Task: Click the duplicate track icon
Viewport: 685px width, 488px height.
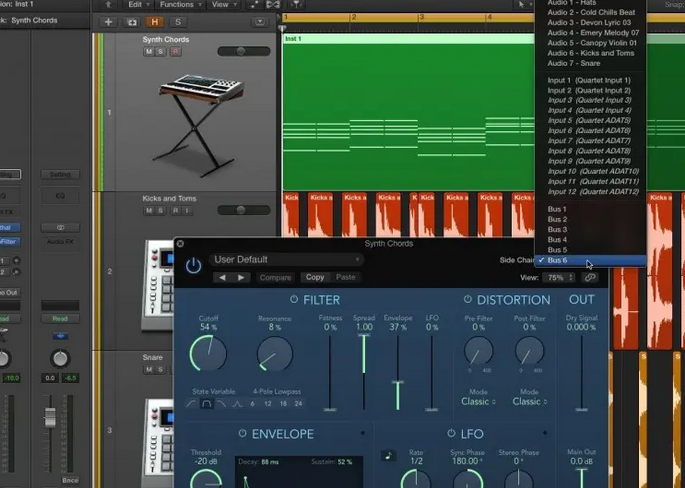Action: point(131,22)
